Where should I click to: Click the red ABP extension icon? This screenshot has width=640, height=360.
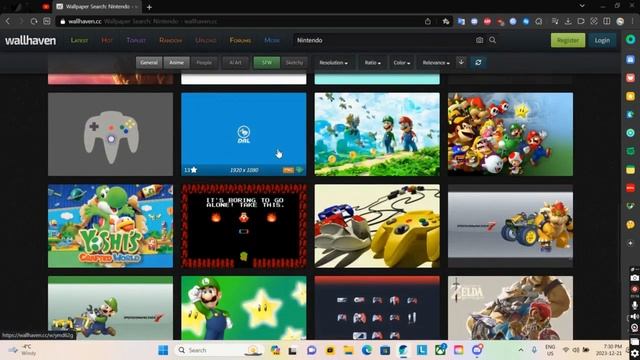[x=487, y=21]
